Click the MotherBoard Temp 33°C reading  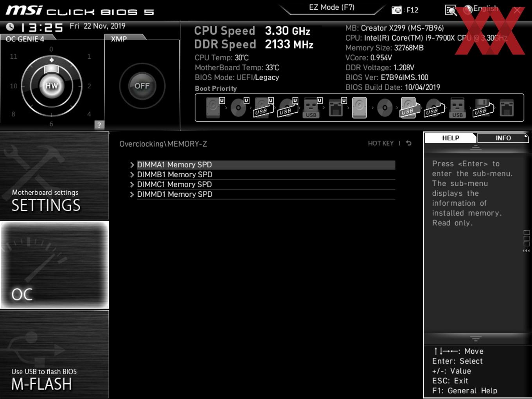[x=237, y=67]
